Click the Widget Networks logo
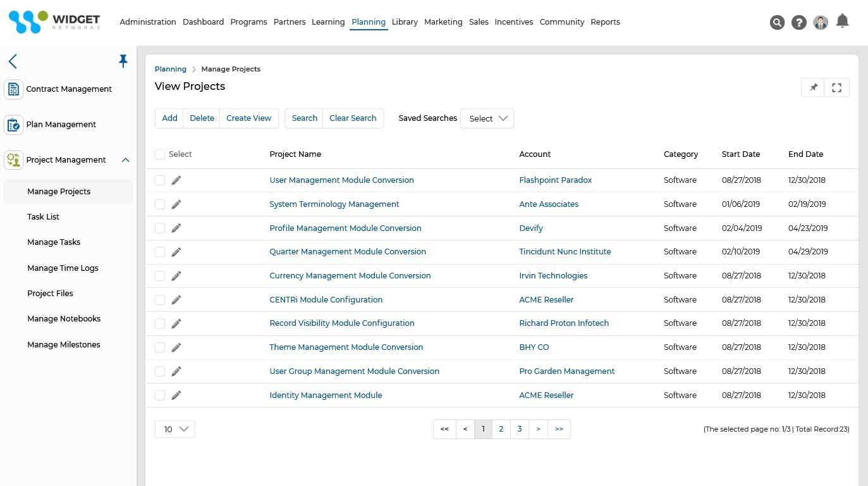 (54, 22)
